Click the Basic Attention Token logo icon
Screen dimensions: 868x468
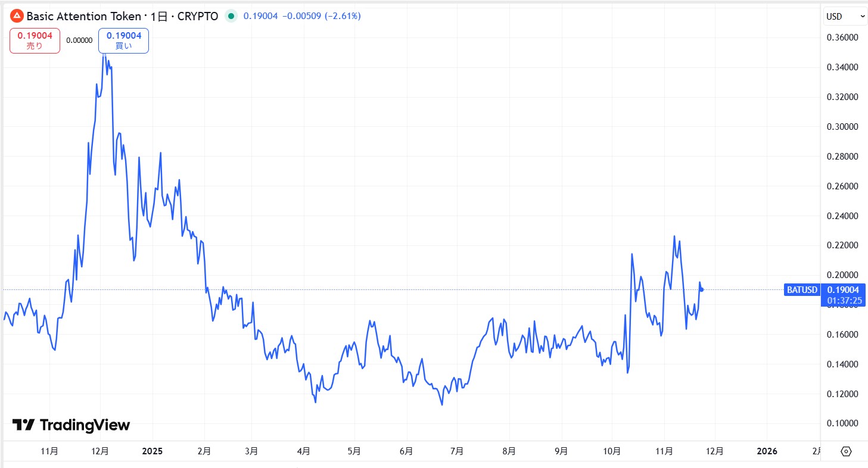pos(17,16)
